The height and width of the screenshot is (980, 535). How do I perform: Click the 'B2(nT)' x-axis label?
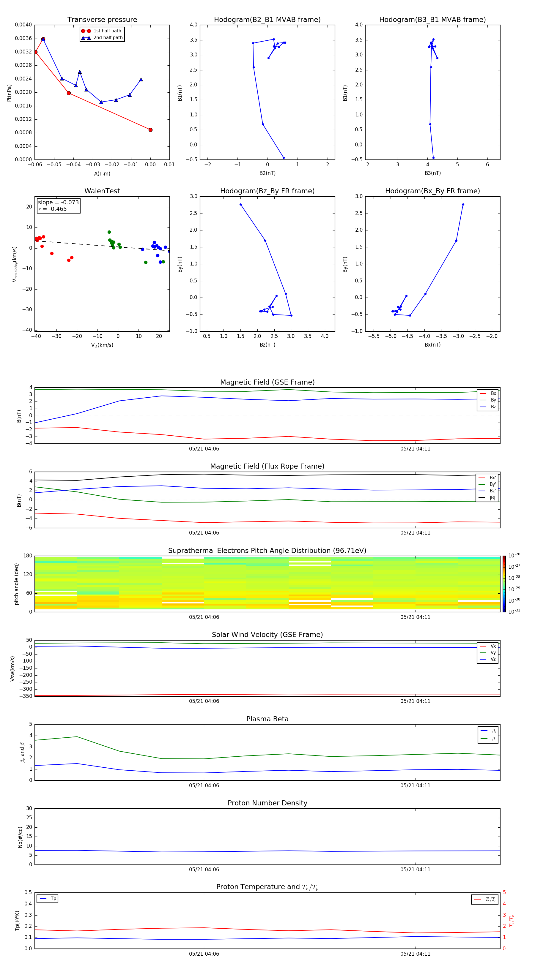267,173
